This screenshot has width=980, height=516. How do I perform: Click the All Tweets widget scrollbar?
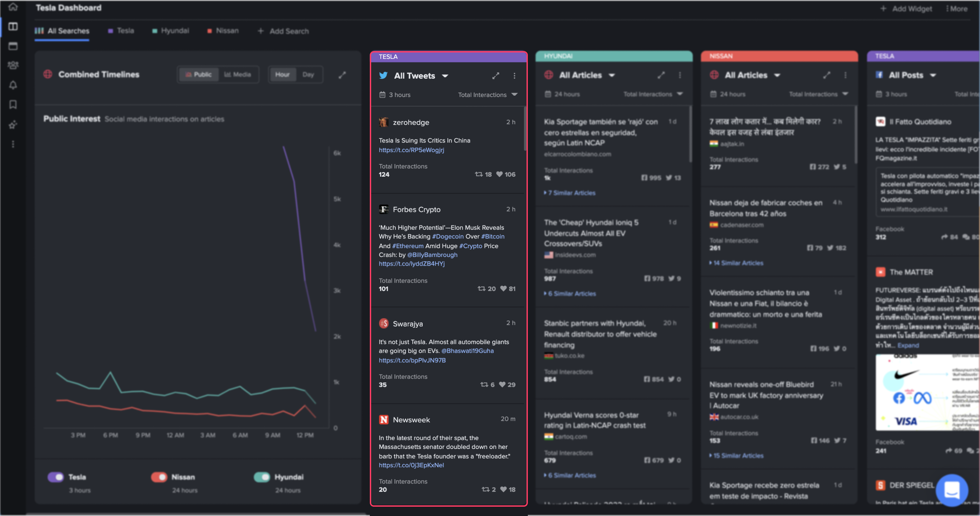[525, 128]
